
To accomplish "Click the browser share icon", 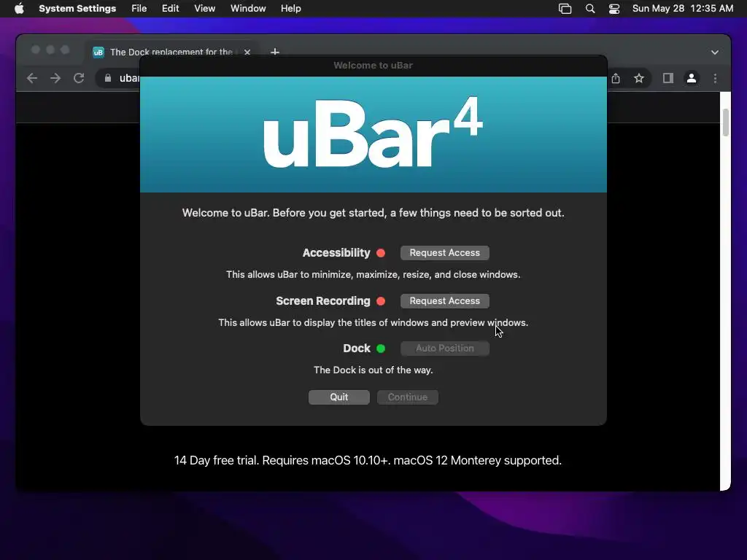I will click(x=616, y=78).
